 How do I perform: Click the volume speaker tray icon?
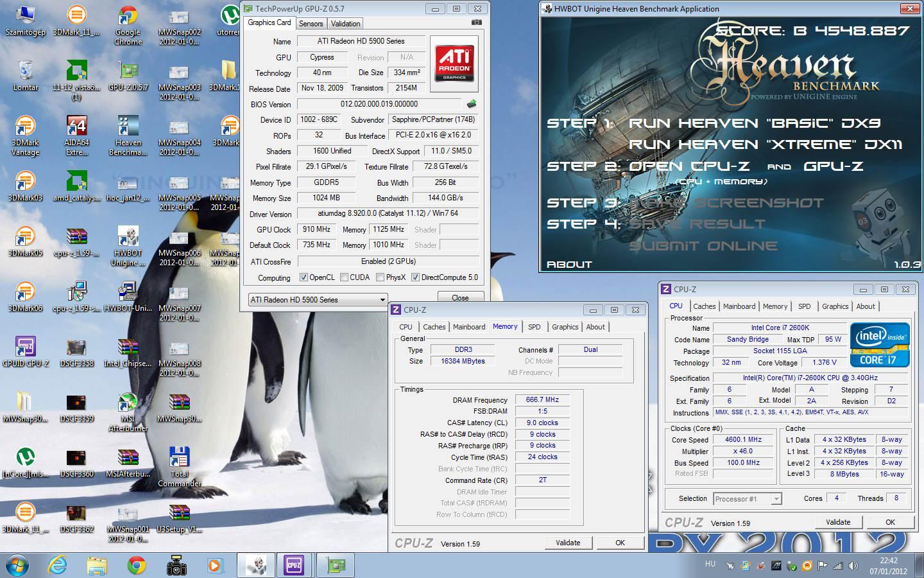tap(853, 566)
